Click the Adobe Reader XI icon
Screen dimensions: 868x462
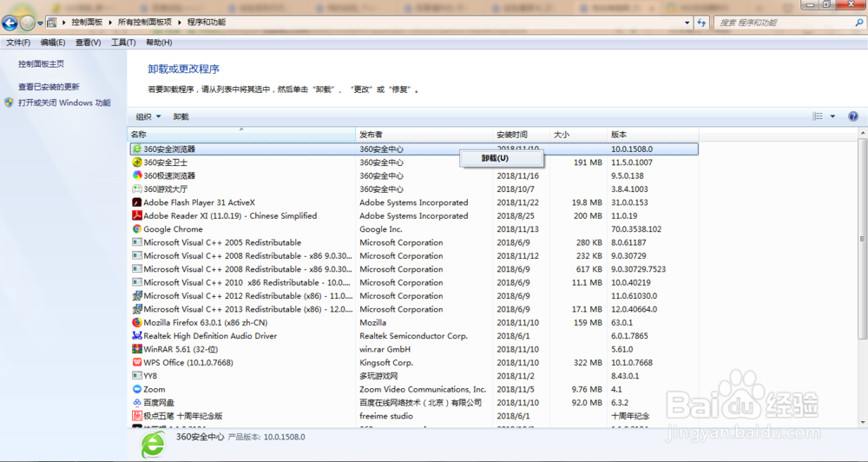137,215
